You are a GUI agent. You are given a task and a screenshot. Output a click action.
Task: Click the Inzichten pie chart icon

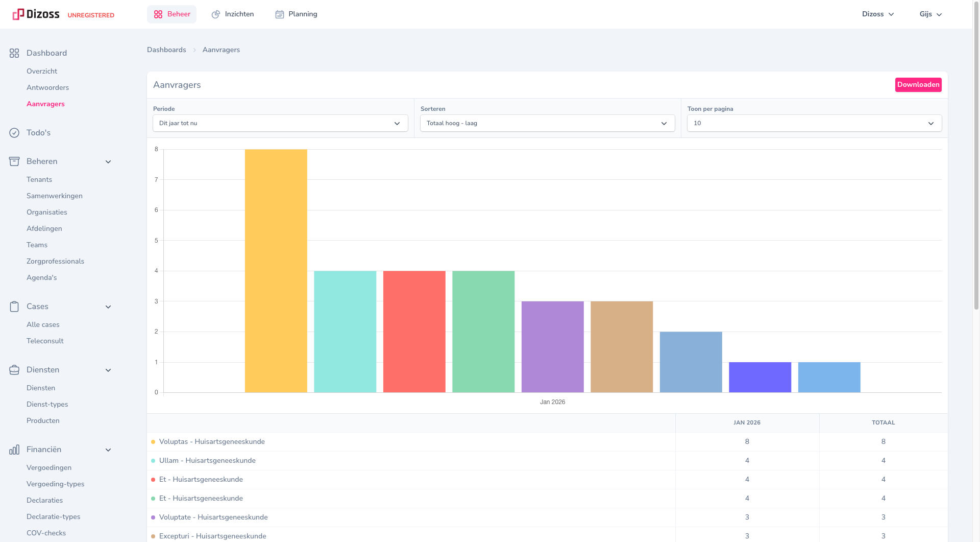coord(216,14)
